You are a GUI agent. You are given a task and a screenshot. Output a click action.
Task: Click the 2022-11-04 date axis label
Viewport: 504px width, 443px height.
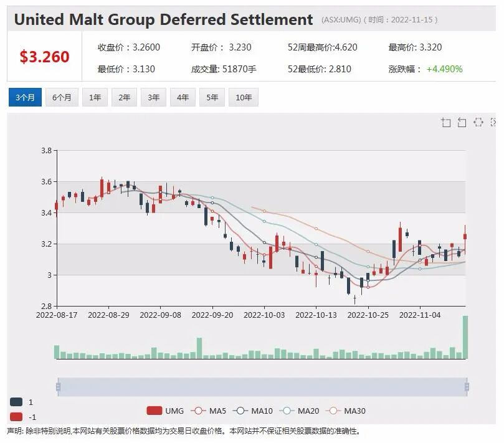[x=420, y=315]
